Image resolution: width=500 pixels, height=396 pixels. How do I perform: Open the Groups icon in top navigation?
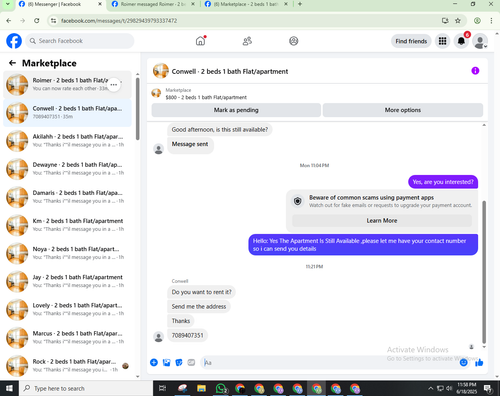pyautogui.click(x=294, y=41)
